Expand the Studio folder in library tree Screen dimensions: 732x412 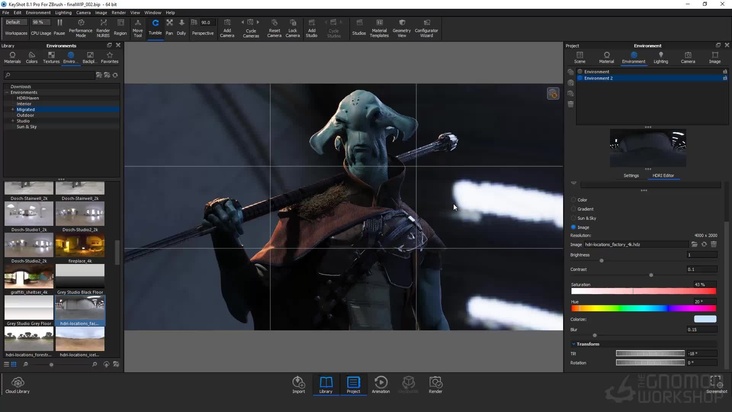[x=13, y=120]
